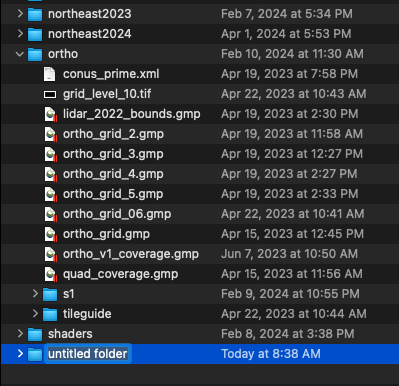This screenshot has width=399, height=386.
Task: Click the date Apr 19, 2023 at 7:58 PM
Action: tap(290, 74)
